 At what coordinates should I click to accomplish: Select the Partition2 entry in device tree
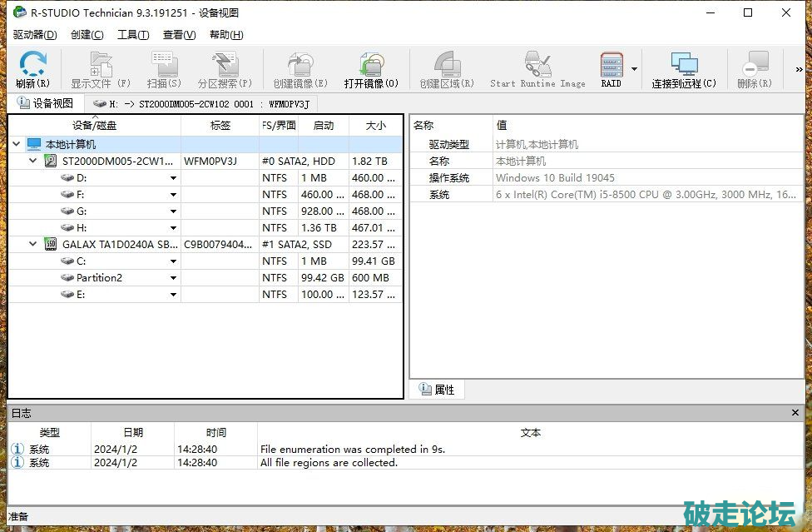tap(99, 277)
